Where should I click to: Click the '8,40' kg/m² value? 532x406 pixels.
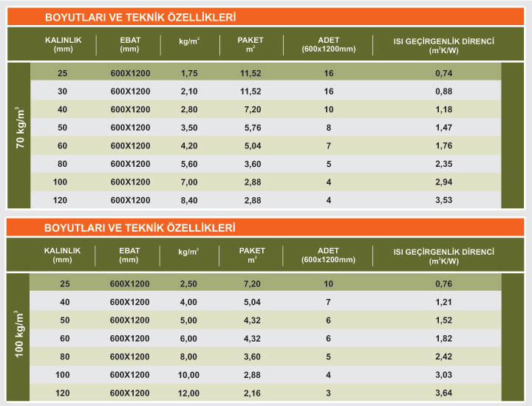click(x=189, y=200)
